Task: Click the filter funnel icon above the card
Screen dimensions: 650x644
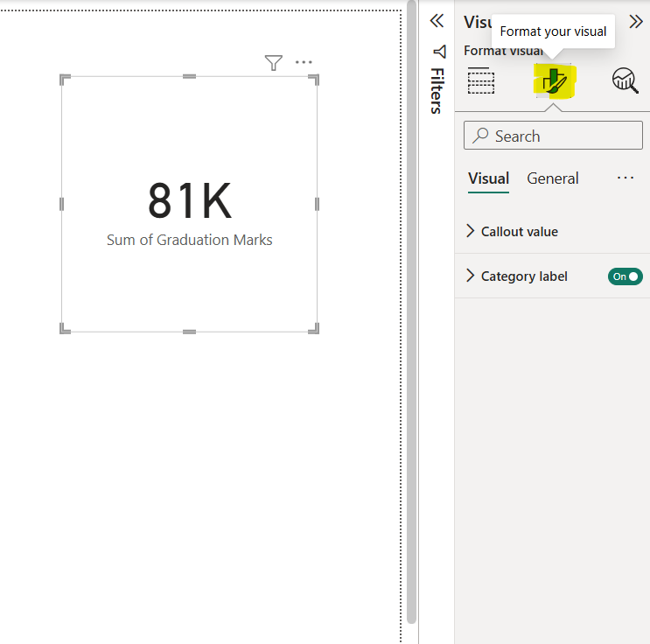Action: click(274, 62)
